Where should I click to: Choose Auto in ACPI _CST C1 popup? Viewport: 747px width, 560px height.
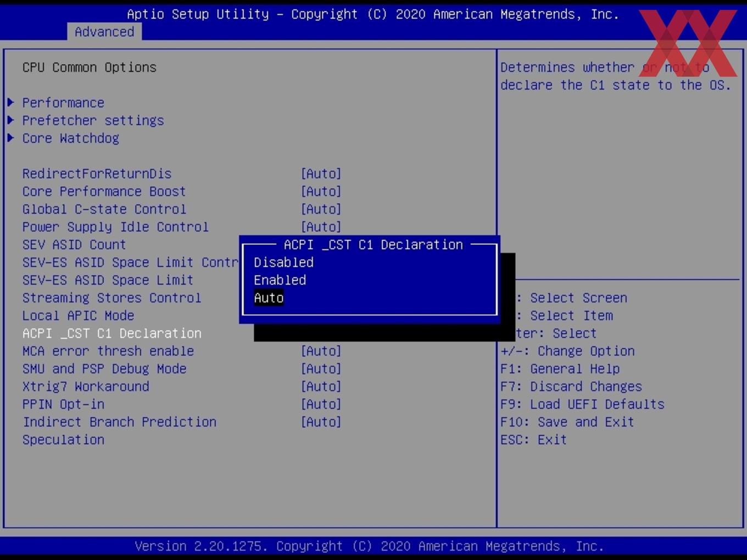coord(269,298)
